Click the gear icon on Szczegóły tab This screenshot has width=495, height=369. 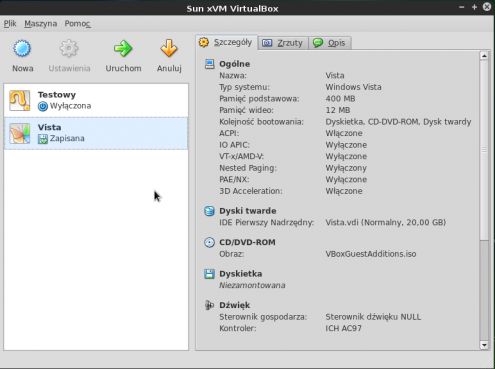pyautogui.click(x=204, y=42)
